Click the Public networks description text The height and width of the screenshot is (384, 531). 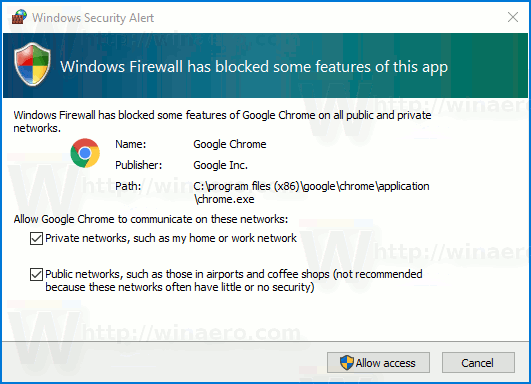click(x=234, y=280)
